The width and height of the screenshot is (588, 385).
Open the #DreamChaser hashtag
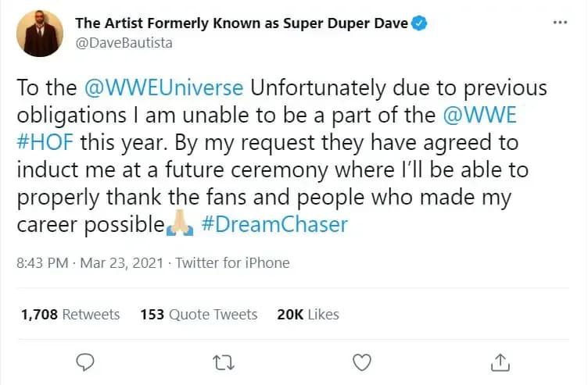click(274, 225)
